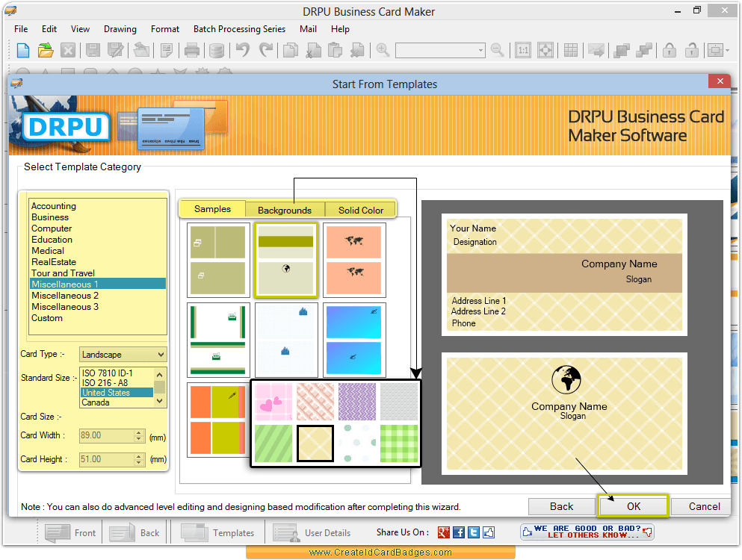Click the OK button
The image size is (742, 560).
click(x=633, y=506)
